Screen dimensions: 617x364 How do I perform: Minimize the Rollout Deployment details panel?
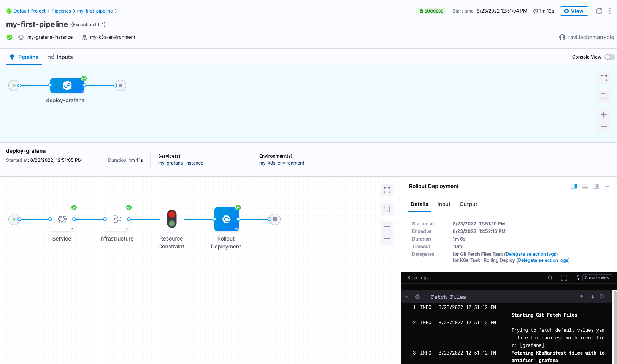(607, 186)
